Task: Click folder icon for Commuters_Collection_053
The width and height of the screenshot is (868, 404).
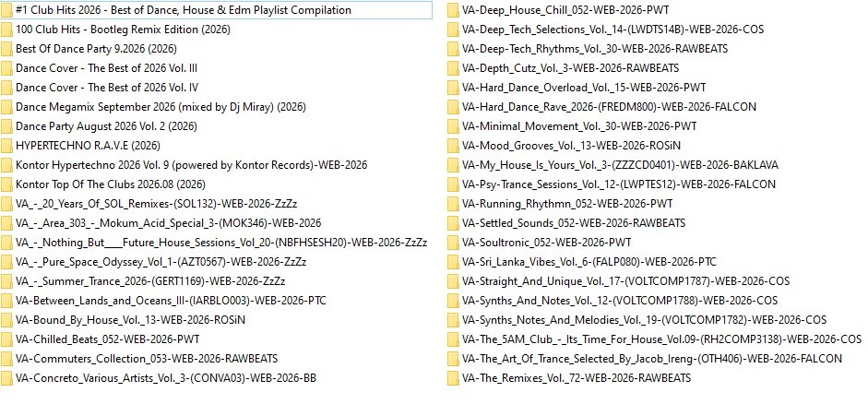Action: coord(6,359)
